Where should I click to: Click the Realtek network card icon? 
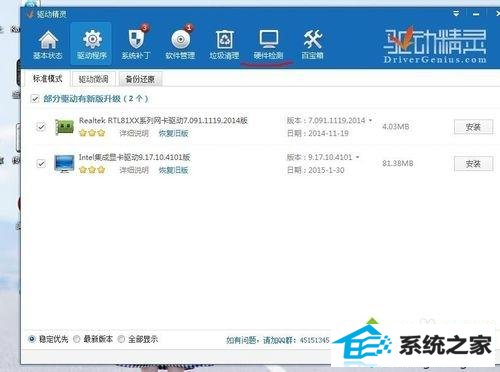tap(64, 127)
